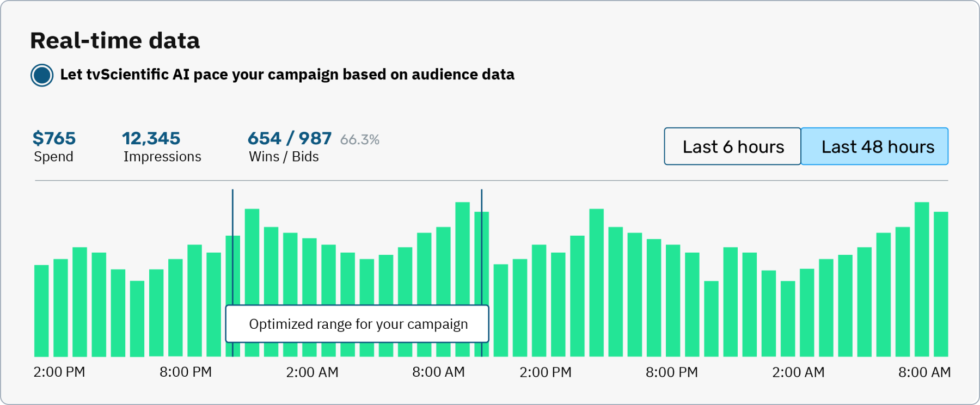Click the leftmost green bar in the chart
980x405 pixels.
[41, 310]
